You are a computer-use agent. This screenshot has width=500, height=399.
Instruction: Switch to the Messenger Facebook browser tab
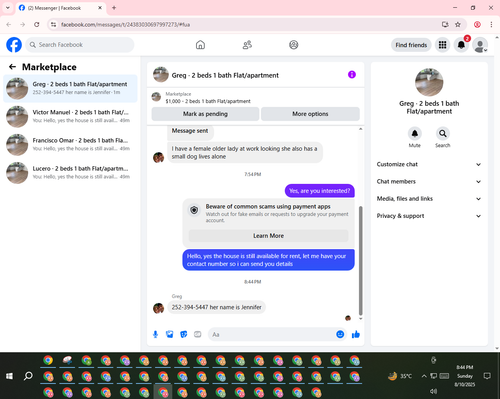click(61, 8)
